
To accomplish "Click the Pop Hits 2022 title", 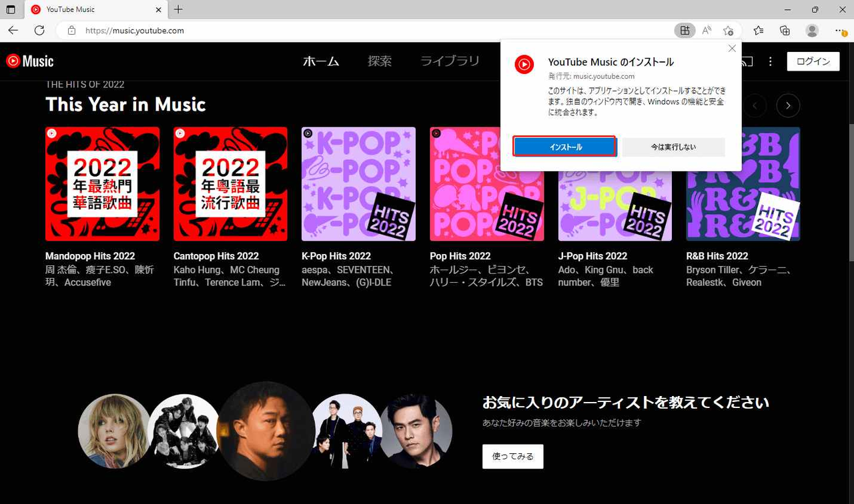I will tap(460, 256).
